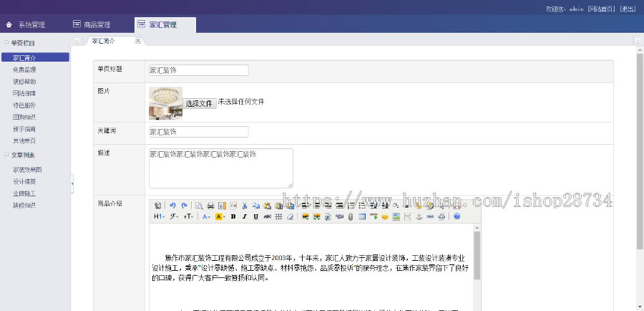The width and height of the screenshot is (644, 311).
Task: Apply strikethrough formatting
Action: pyautogui.click(x=268, y=217)
